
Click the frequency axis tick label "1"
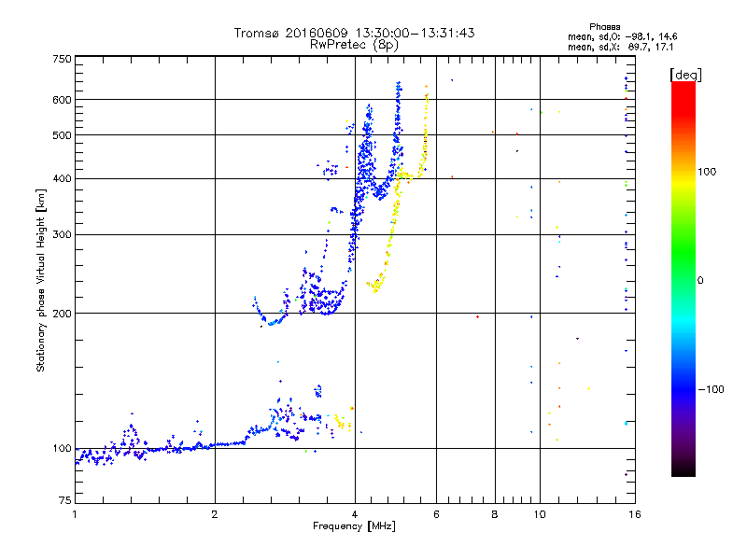pyautogui.click(x=75, y=514)
